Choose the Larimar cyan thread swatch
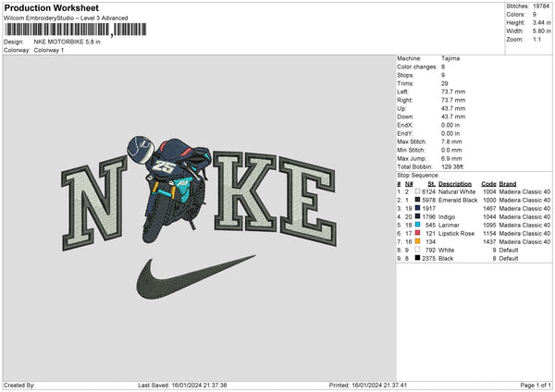The width and height of the screenshot is (555, 392). pos(418,225)
